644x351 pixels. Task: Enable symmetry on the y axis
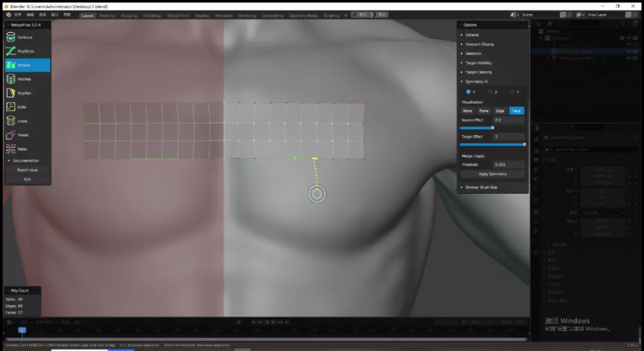(x=489, y=92)
